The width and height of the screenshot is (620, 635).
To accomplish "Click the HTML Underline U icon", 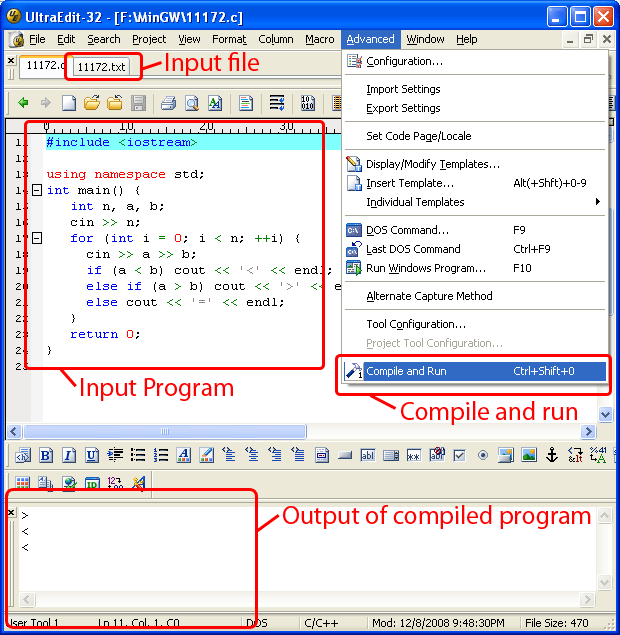I will [x=92, y=455].
